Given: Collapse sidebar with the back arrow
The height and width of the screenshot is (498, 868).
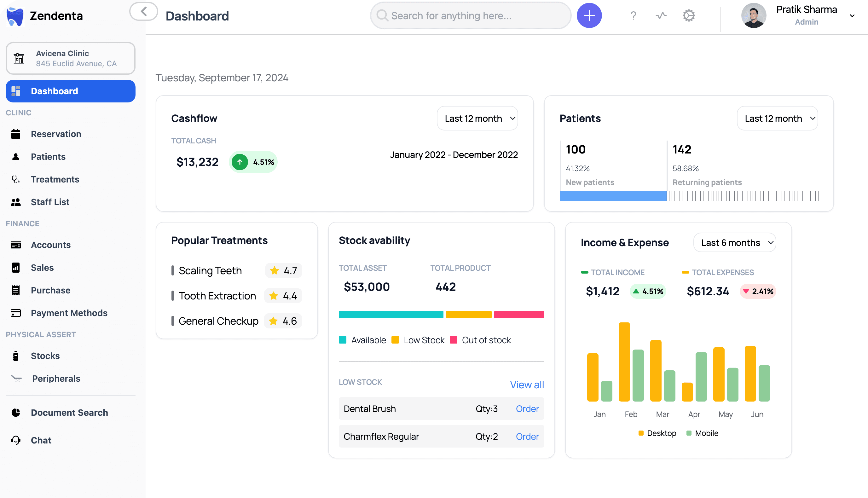Looking at the screenshot, I should click(144, 12).
